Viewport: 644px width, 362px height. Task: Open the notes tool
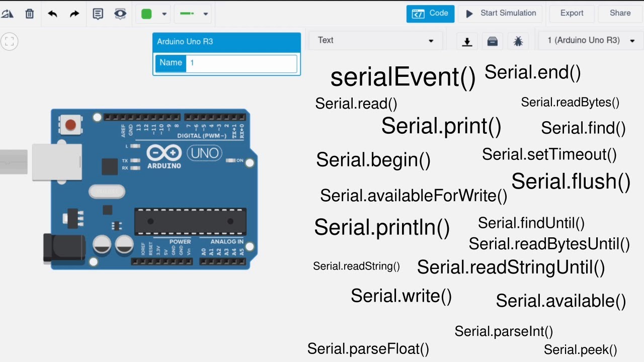click(98, 14)
